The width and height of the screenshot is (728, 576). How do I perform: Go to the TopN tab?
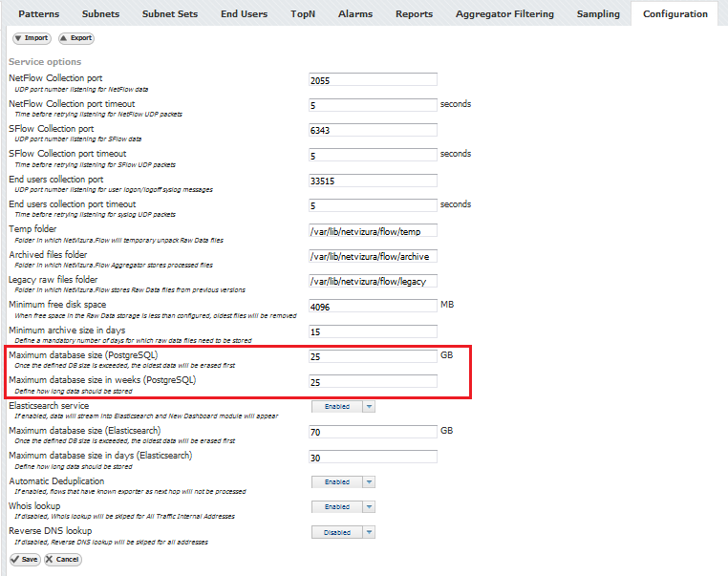[303, 14]
